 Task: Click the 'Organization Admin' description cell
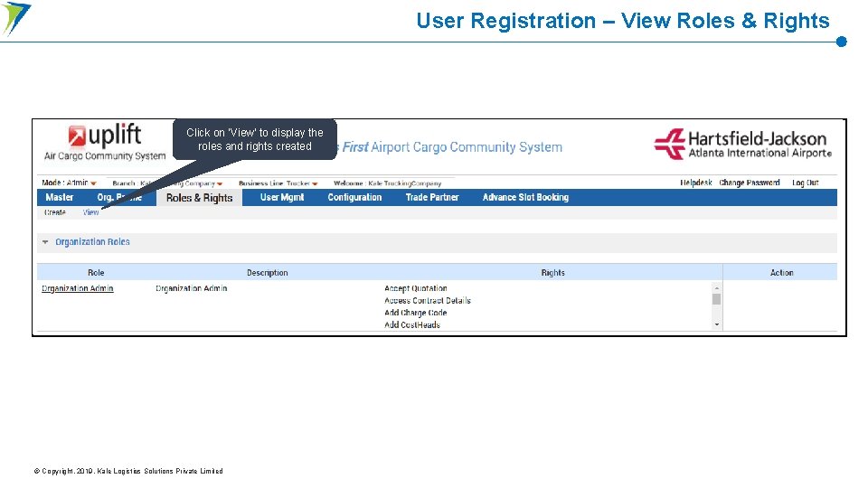click(x=192, y=288)
